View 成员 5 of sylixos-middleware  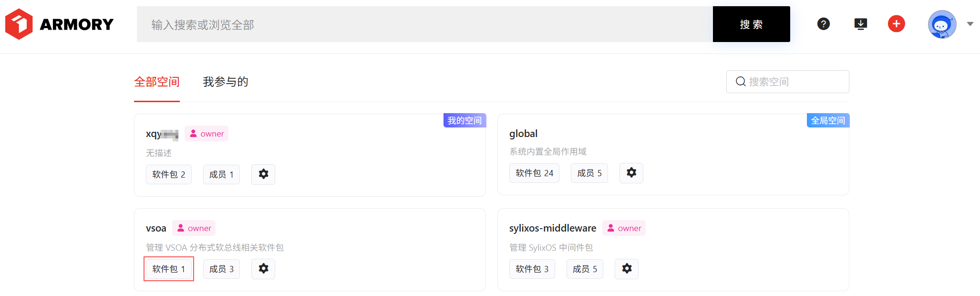pyautogui.click(x=585, y=269)
